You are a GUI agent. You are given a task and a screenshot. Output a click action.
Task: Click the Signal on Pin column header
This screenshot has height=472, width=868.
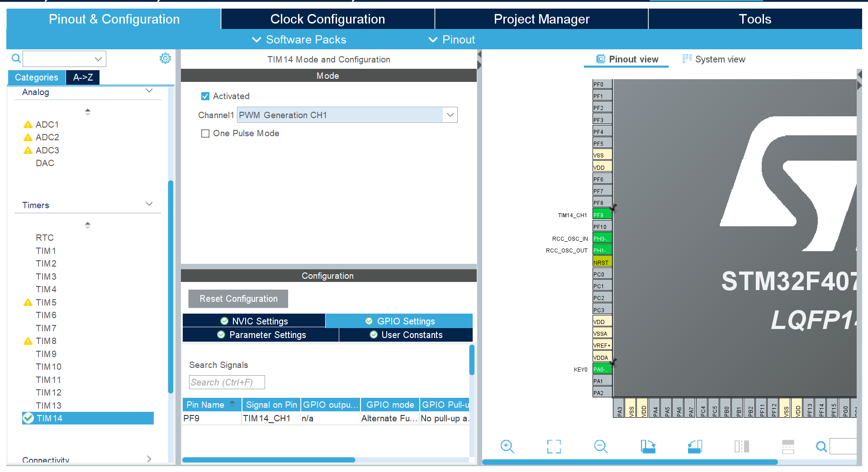(271, 405)
